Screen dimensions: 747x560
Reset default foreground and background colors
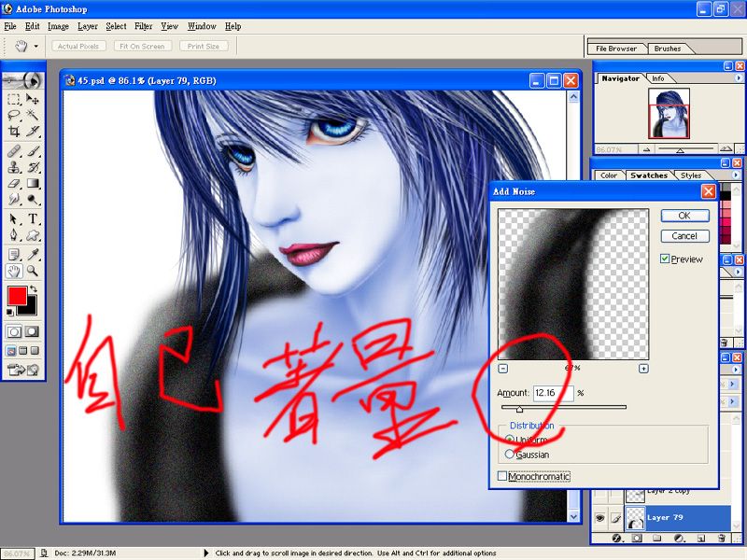[x=9, y=312]
